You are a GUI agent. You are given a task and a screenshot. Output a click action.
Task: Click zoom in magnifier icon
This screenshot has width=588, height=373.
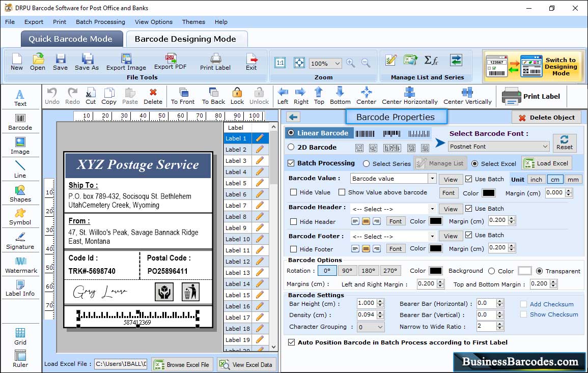click(351, 63)
